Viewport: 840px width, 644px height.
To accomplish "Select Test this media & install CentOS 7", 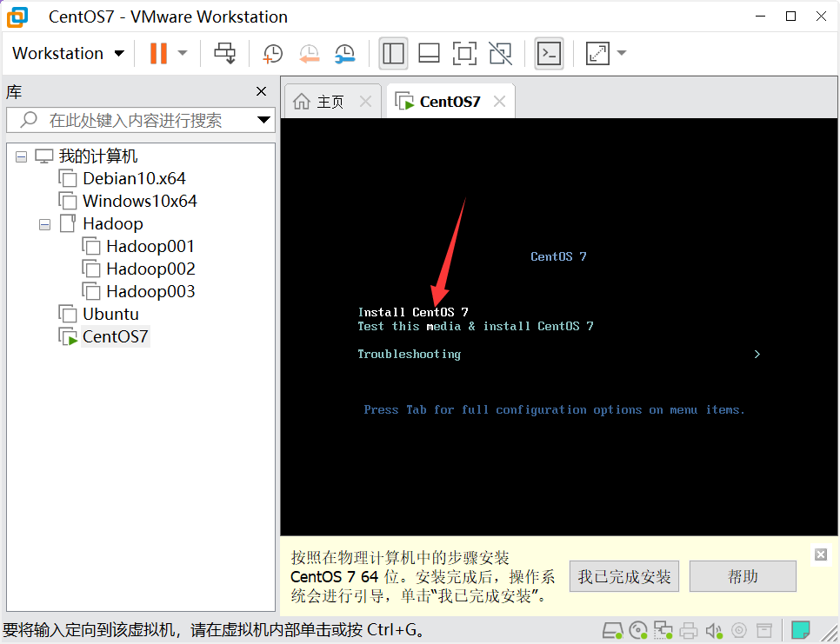I will click(x=476, y=326).
